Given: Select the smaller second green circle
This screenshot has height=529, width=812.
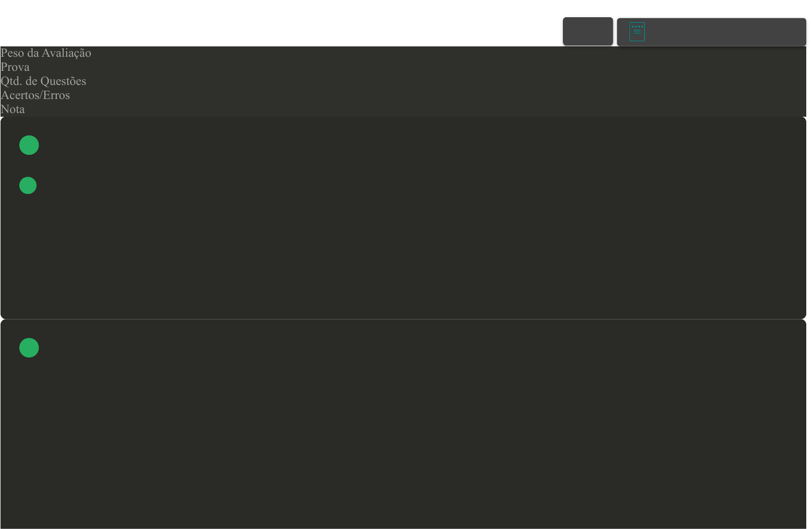Looking at the screenshot, I should [x=28, y=186].
